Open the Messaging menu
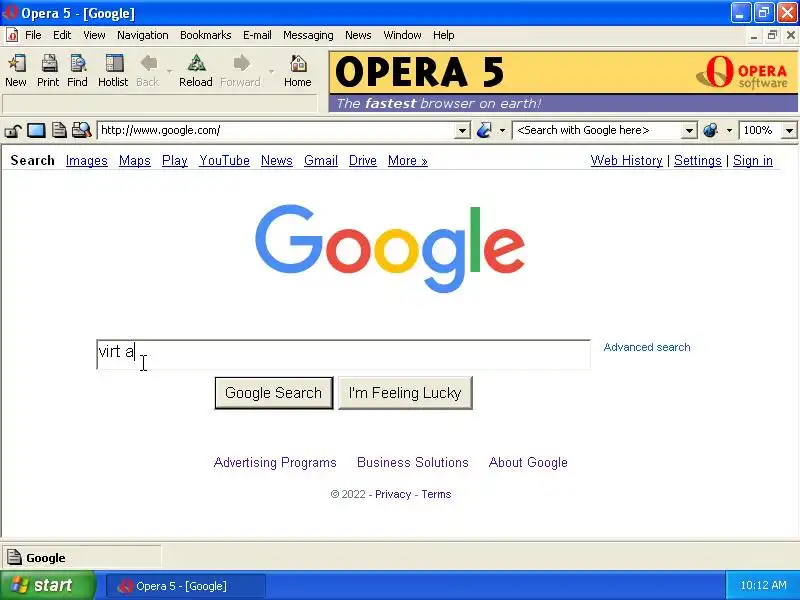The image size is (800, 600). click(x=308, y=35)
